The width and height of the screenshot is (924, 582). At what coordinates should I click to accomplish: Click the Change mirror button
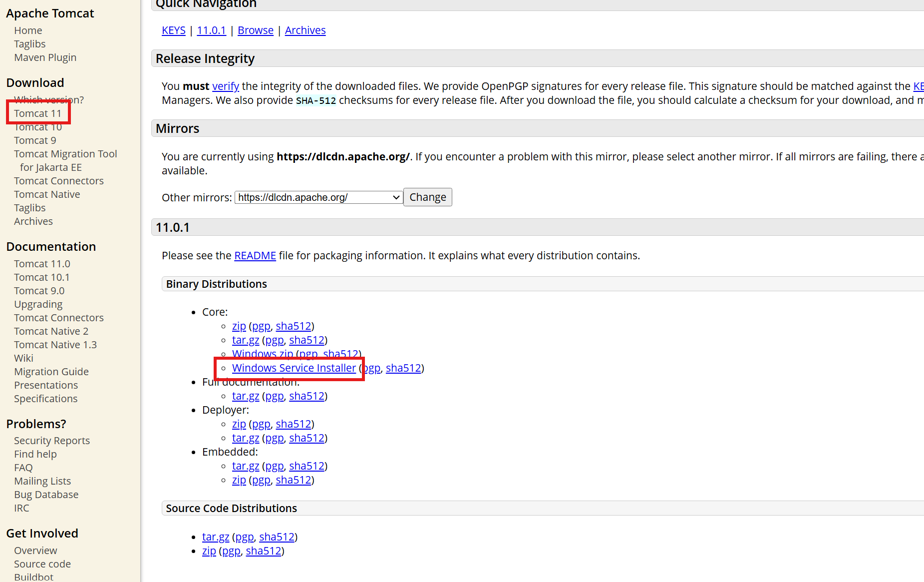pyautogui.click(x=428, y=197)
